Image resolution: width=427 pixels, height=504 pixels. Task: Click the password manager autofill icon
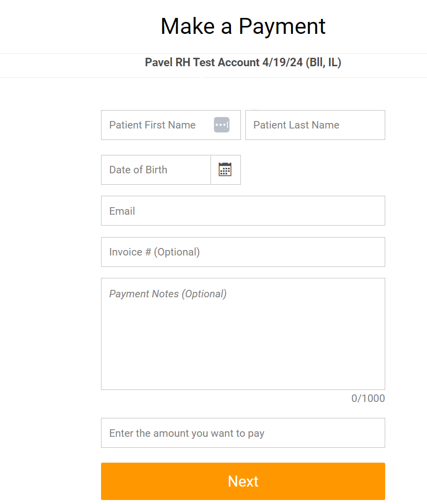(221, 125)
